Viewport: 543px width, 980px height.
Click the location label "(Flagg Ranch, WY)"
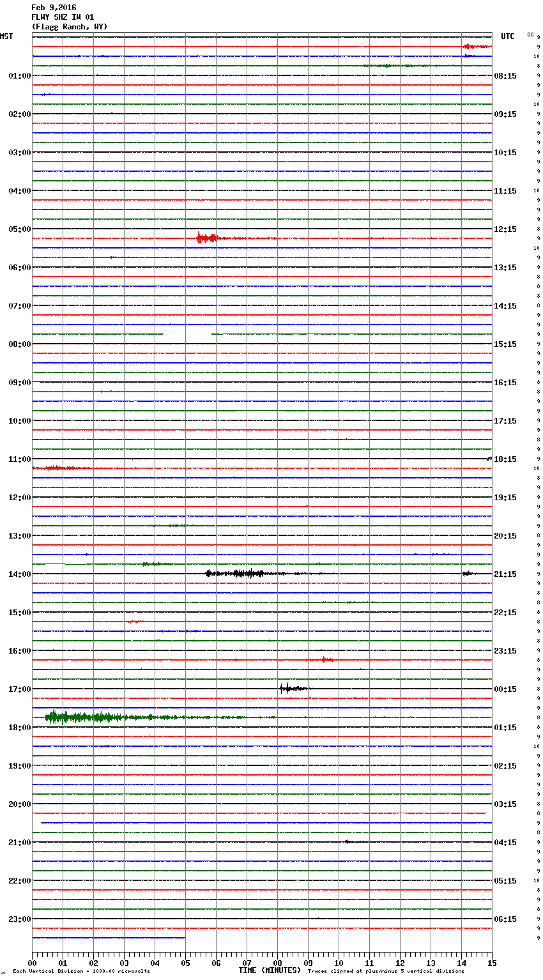(x=70, y=27)
